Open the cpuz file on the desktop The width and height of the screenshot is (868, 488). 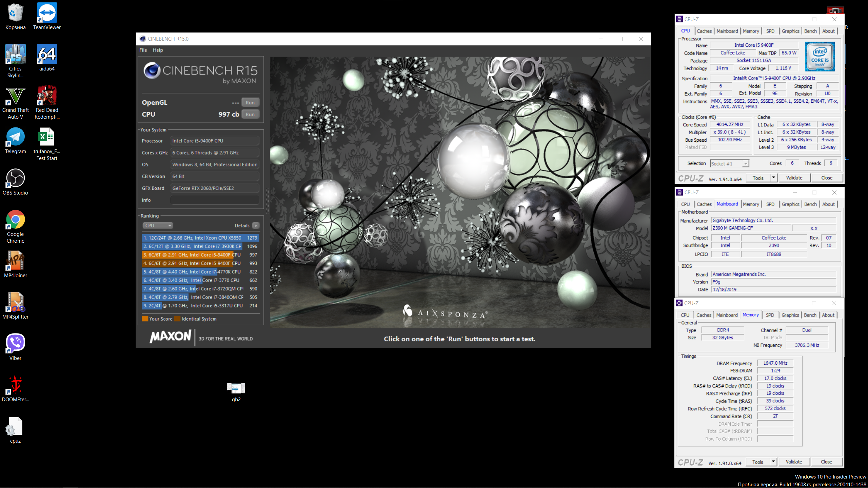(x=15, y=430)
